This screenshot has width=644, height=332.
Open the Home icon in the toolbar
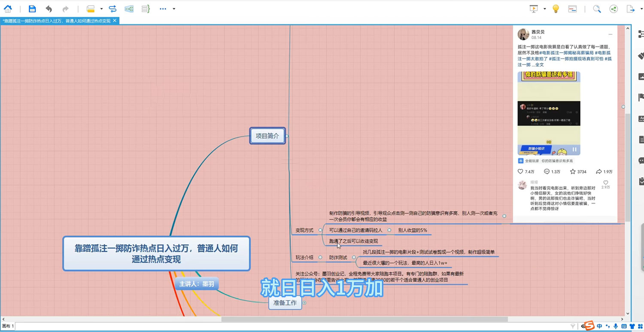(x=7, y=9)
